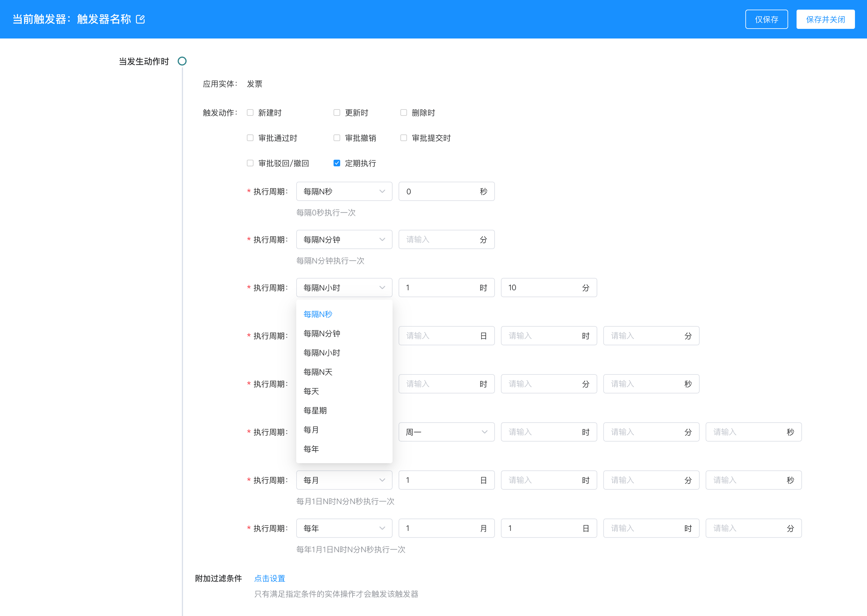Check the 删除时 option
Screen dimensions: 867x616
click(403, 113)
